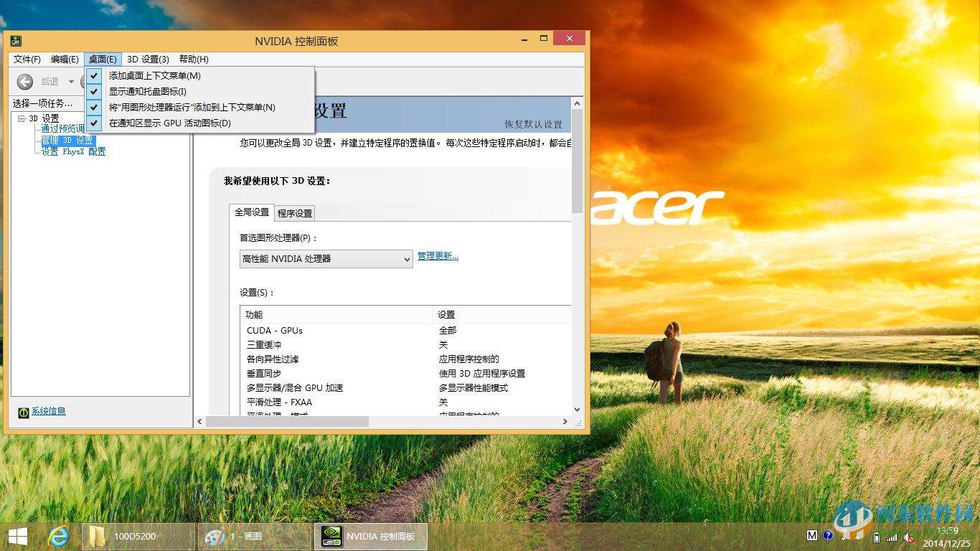Click the 后退 back arrow button
980x551 pixels.
coord(24,81)
